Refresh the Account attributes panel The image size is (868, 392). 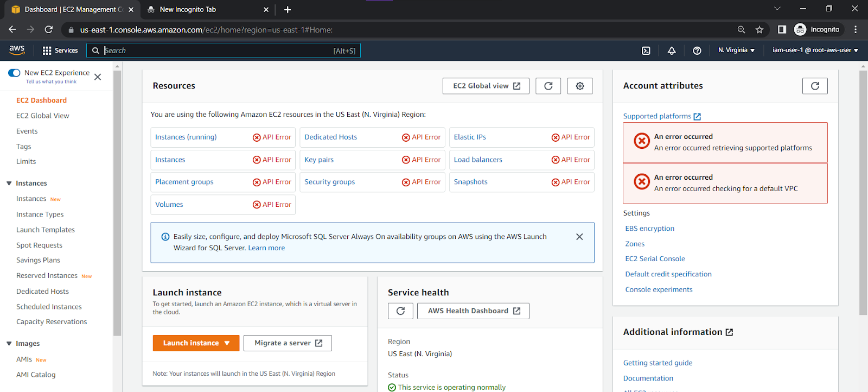[x=815, y=86]
